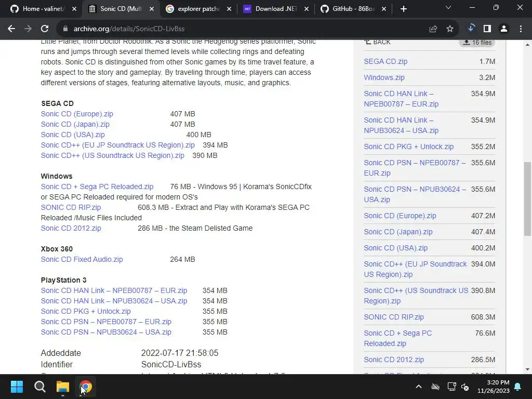Open the Chrome downloads icon
The height and width of the screenshot is (399, 532).
(x=471, y=29)
